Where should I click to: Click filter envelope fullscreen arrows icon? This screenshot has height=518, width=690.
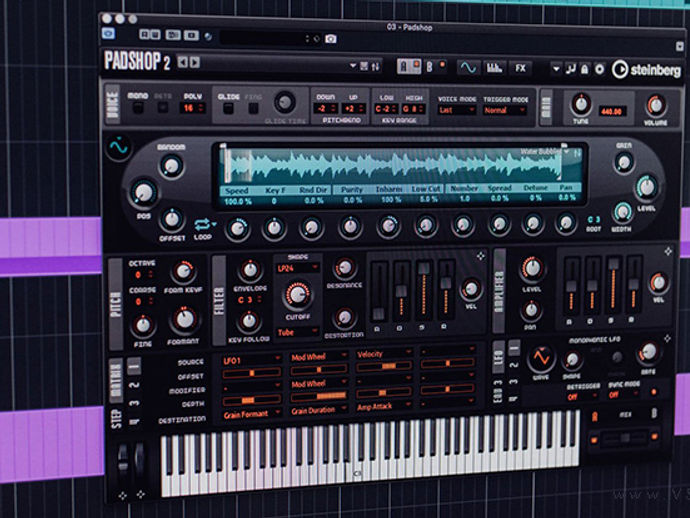(x=481, y=256)
